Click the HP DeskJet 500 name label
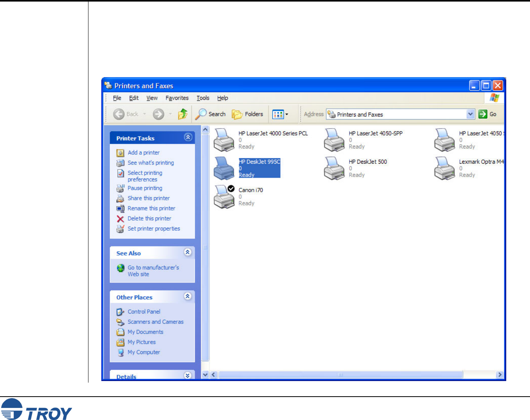The image size is (530, 420). point(368,162)
